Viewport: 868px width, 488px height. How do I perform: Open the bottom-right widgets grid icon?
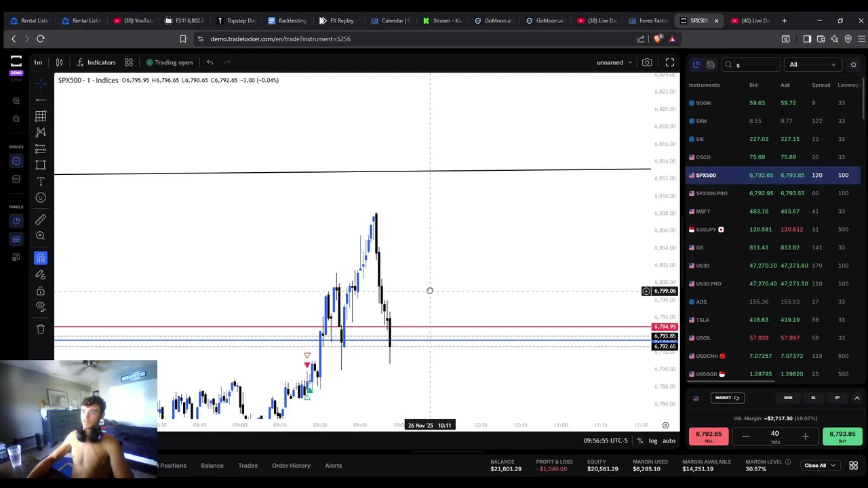854,466
